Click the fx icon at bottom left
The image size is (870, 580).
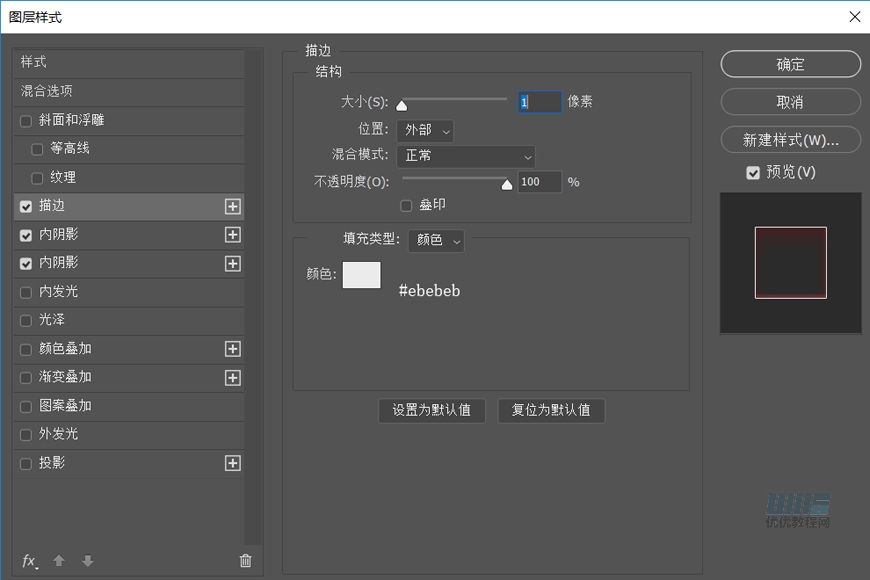(x=28, y=561)
